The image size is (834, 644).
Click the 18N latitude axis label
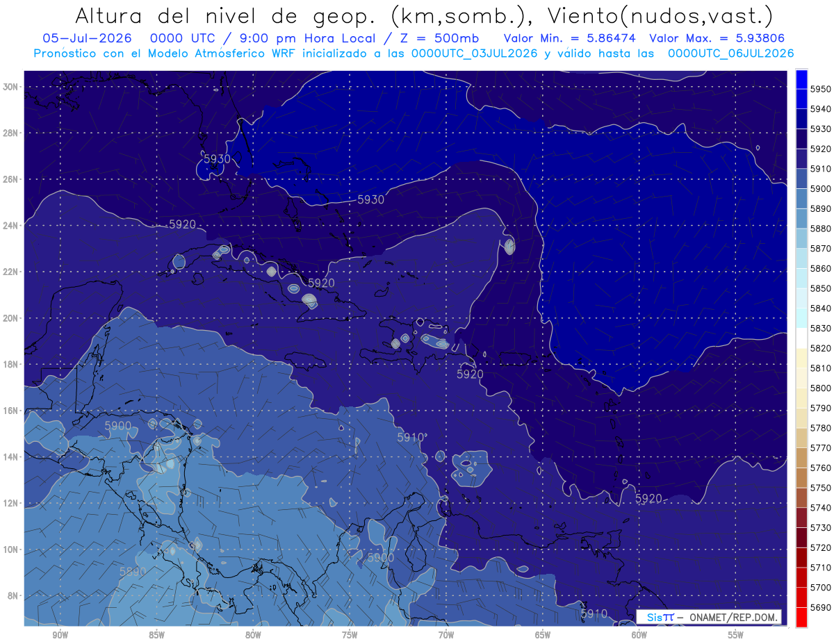[11, 365]
